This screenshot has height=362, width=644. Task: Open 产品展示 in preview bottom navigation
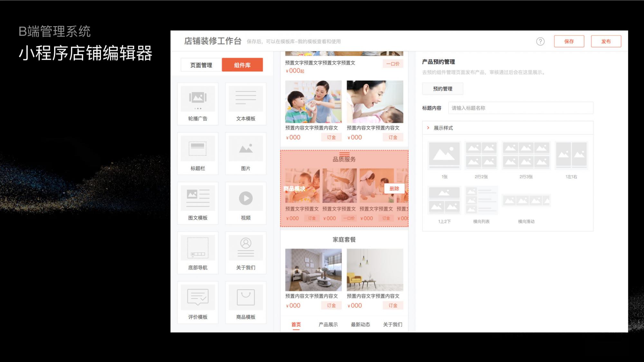328,325
